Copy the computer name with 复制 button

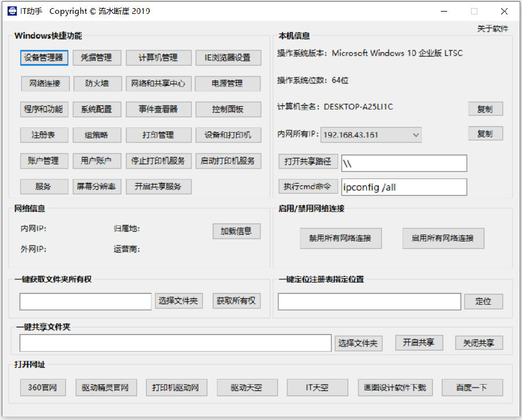485,109
